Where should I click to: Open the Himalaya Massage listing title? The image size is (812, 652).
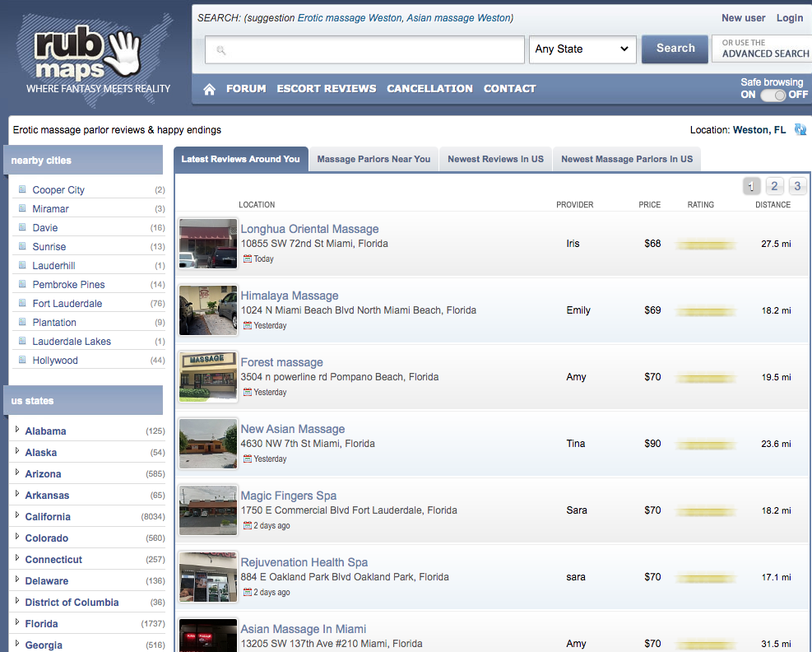pos(290,296)
